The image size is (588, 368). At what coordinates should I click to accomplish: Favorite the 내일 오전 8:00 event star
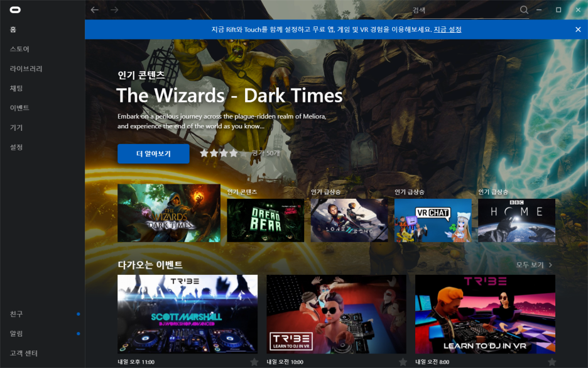552,362
